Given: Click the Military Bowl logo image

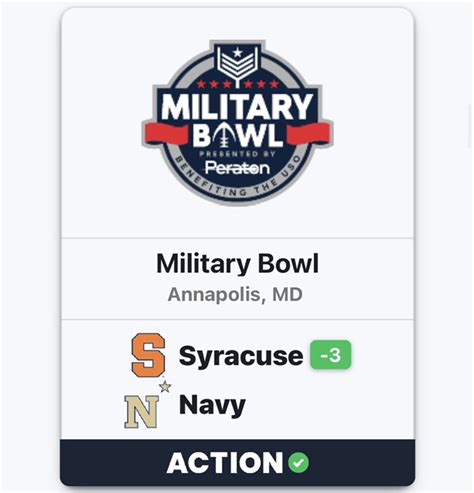Looking at the screenshot, I should [x=237, y=122].
